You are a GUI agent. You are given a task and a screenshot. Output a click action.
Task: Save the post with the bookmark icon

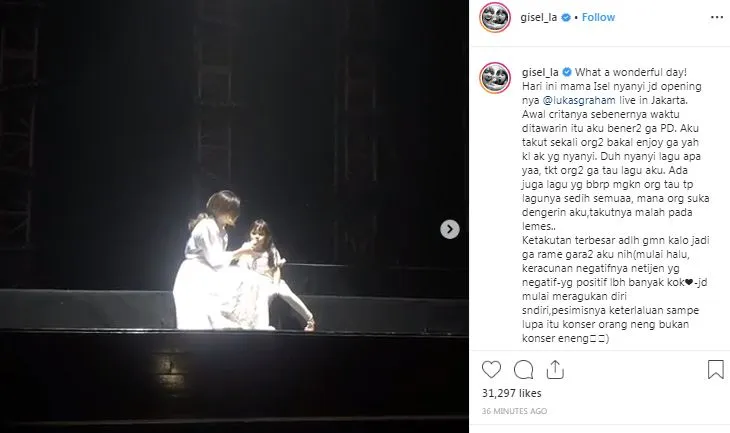tap(716, 370)
